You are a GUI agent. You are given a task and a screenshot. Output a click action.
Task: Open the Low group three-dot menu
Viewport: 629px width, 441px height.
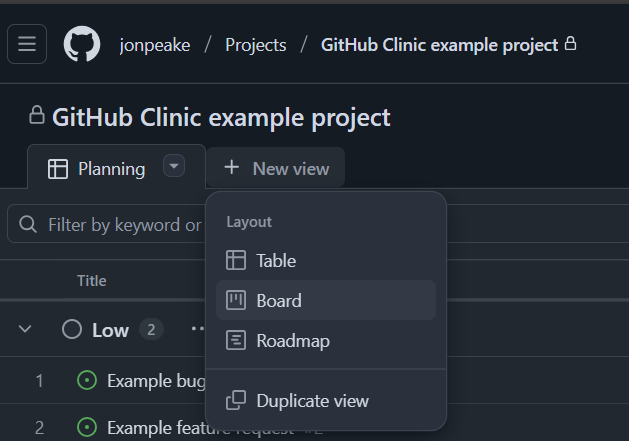[198, 329]
